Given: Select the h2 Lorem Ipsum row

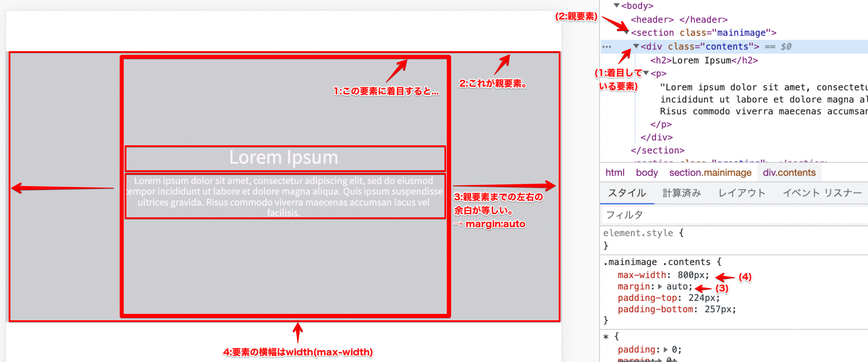Looking at the screenshot, I should [704, 61].
